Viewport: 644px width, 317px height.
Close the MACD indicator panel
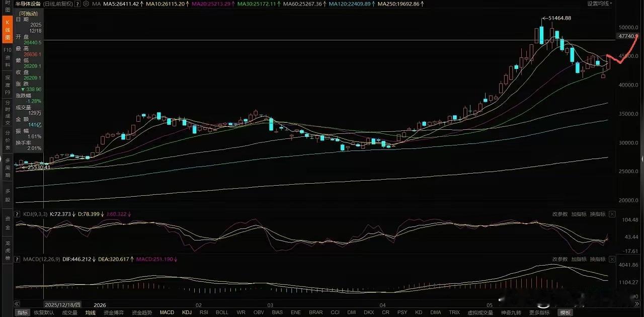coord(612,259)
